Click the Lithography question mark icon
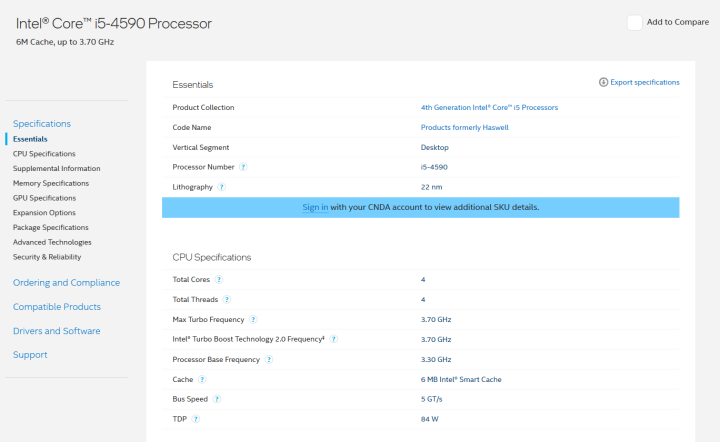This screenshot has height=442, width=720. click(x=221, y=187)
